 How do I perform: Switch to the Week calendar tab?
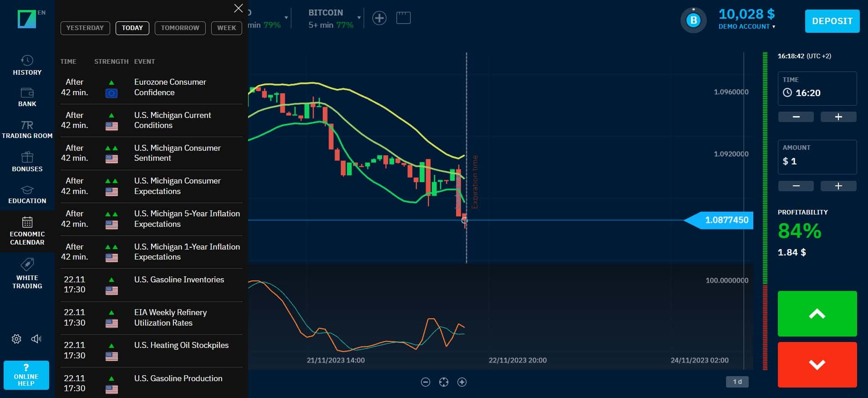tap(226, 28)
